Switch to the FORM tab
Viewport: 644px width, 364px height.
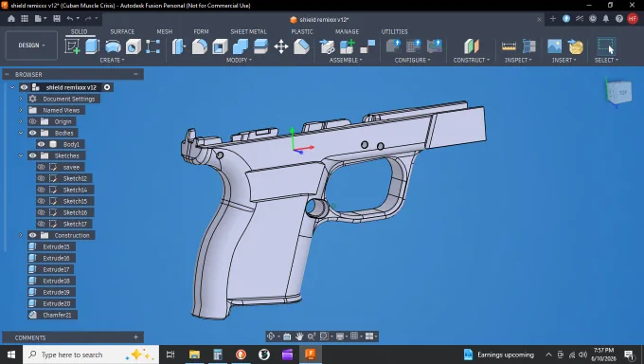pyautogui.click(x=201, y=31)
